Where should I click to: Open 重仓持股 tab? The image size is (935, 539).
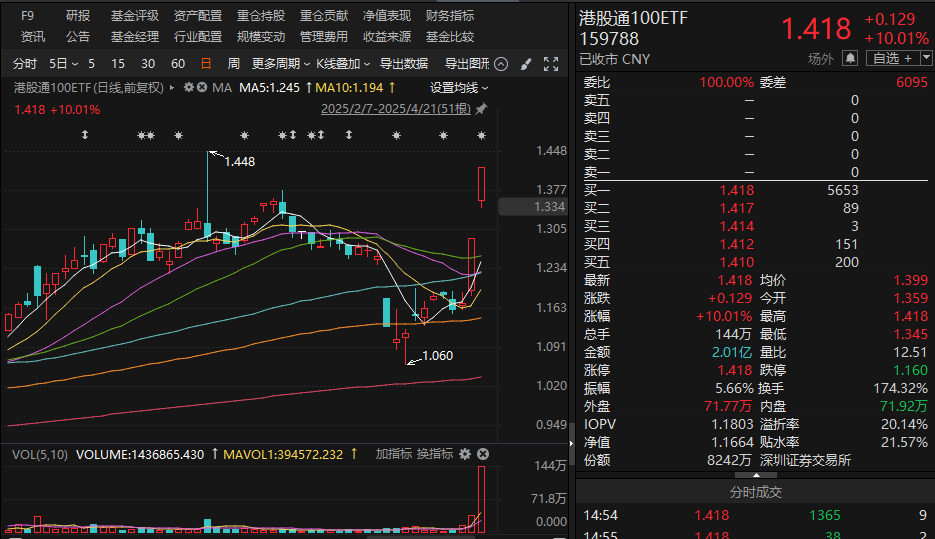point(261,16)
